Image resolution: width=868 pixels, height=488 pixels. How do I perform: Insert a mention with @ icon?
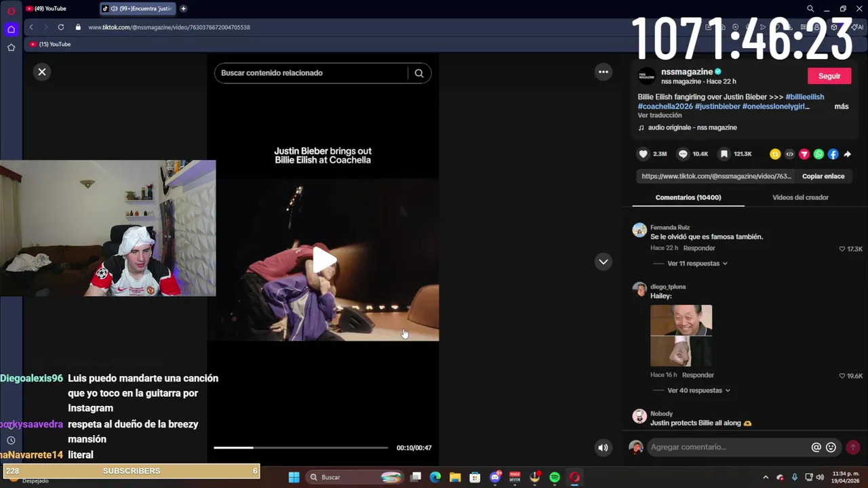click(816, 447)
